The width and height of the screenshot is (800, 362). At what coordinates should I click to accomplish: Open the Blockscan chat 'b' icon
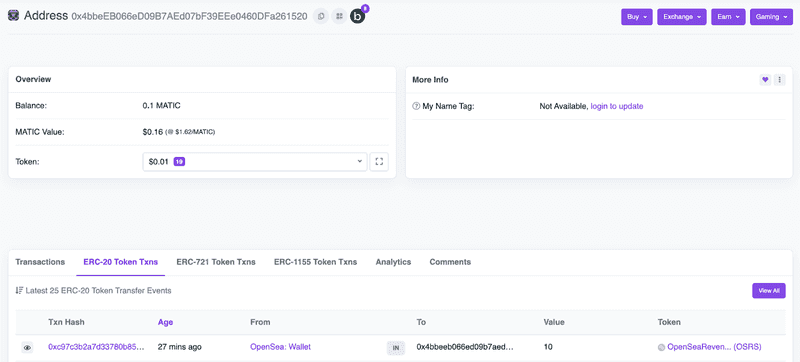[x=358, y=16]
